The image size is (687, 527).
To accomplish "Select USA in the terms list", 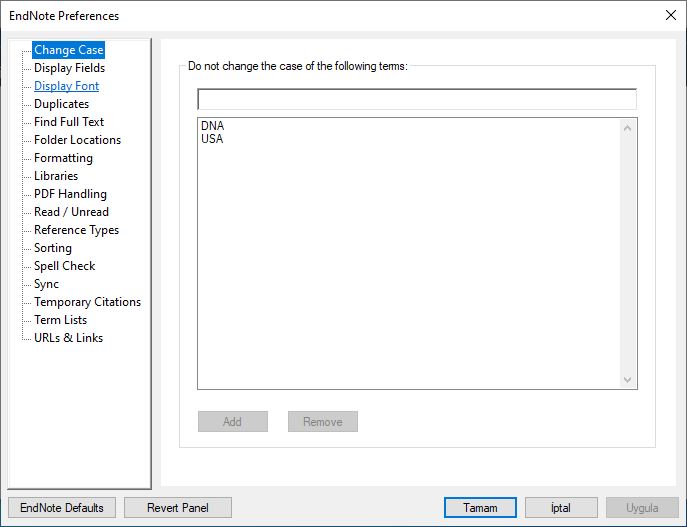I will [x=212, y=139].
